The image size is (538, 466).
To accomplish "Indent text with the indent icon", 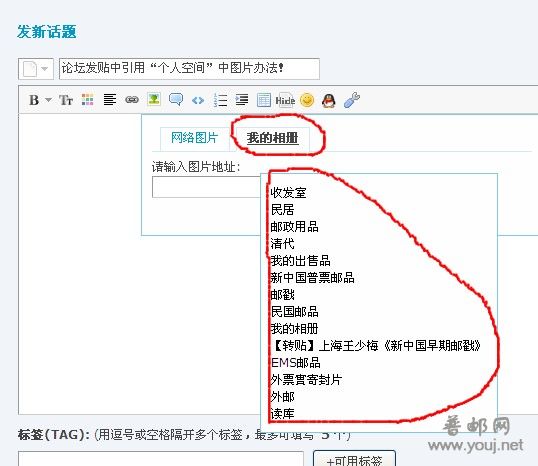I will 242,100.
